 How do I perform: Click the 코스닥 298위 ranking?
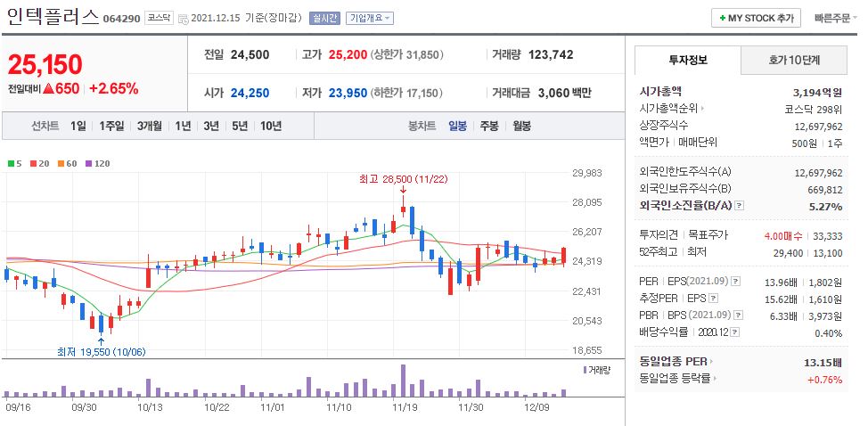click(x=814, y=109)
